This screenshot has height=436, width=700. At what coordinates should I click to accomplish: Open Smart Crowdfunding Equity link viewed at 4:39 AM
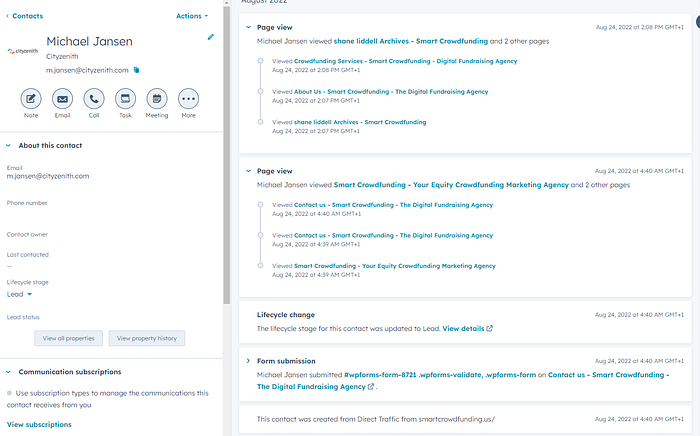pyautogui.click(x=395, y=266)
